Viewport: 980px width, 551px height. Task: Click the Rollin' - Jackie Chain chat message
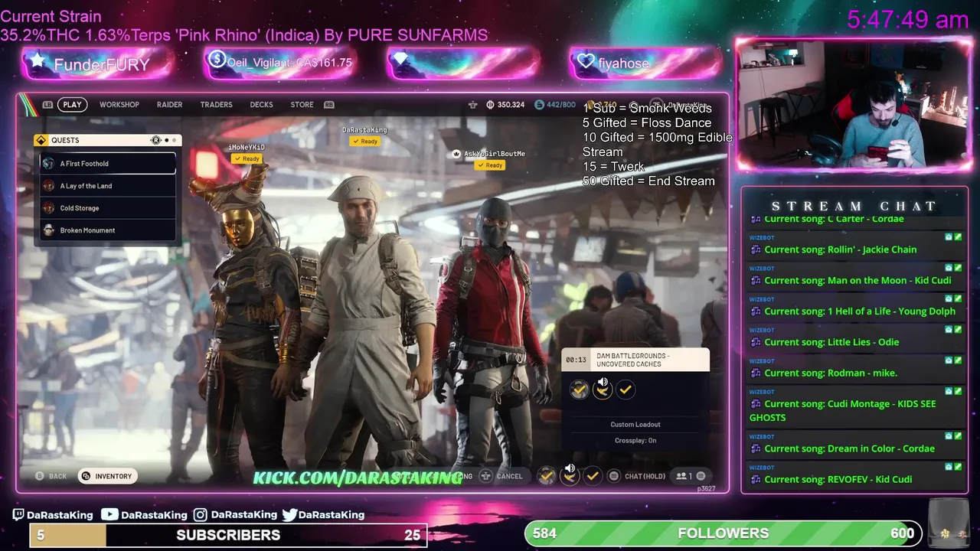[854, 246]
